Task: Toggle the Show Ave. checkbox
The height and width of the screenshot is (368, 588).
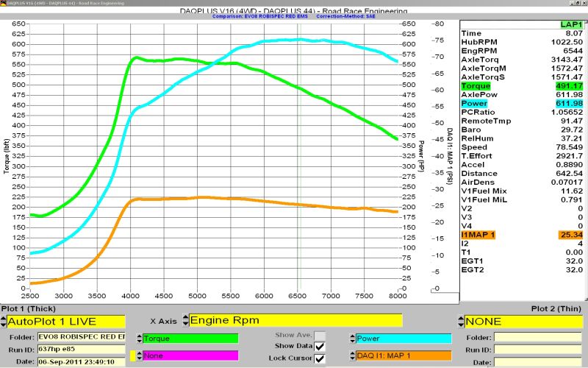Action: (320, 336)
